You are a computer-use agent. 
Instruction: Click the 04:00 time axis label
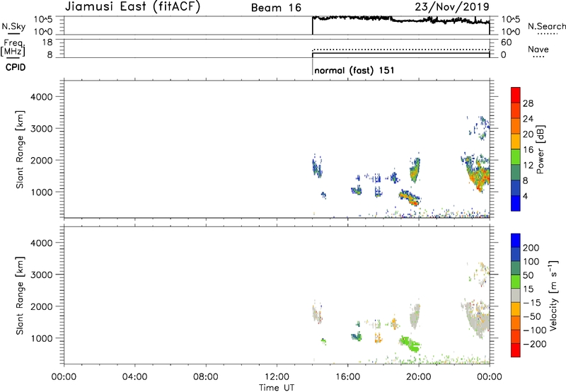[x=134, y=376]
